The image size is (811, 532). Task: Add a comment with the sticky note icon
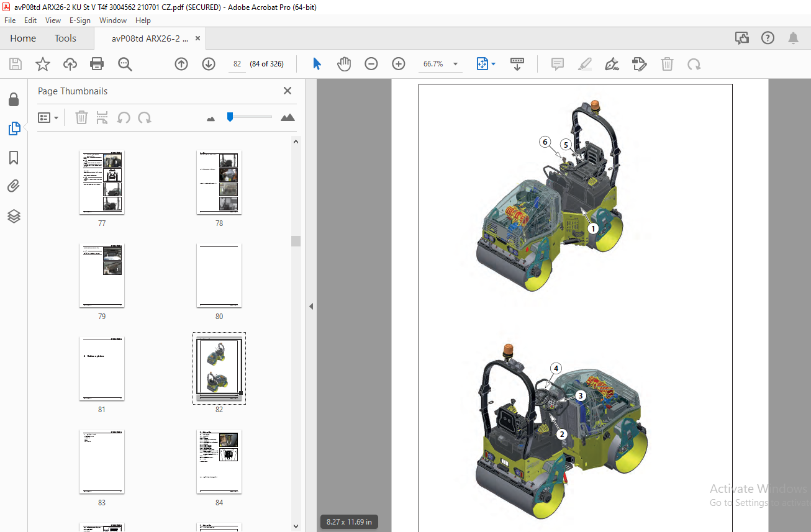558,64
